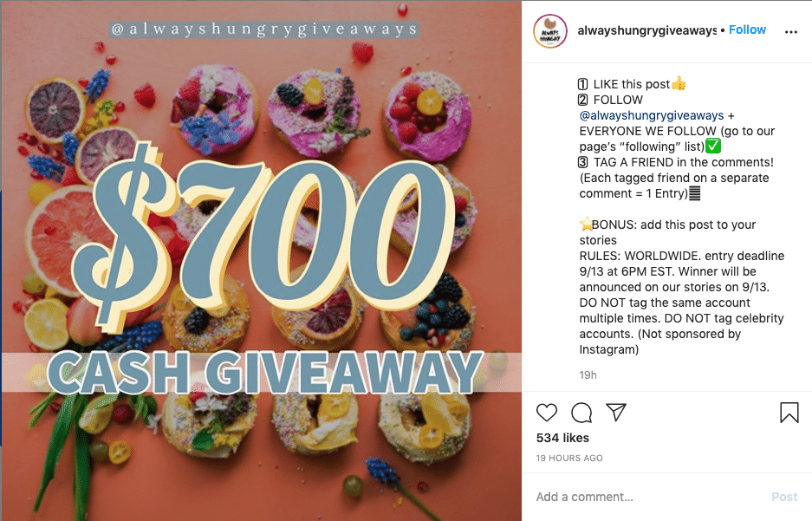Open the alwayshungrygiveaways profile avatar
Screen dimensions: 812x521
[x=550, y=31]
